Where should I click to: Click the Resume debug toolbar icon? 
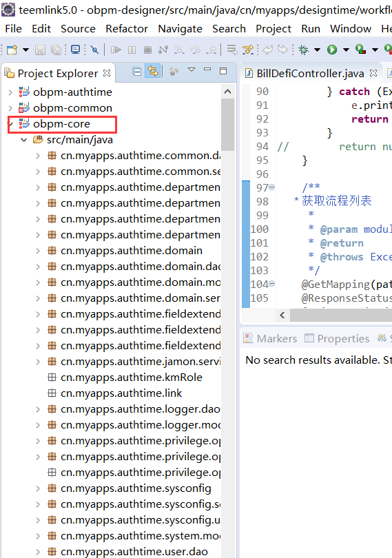point(116,50)
